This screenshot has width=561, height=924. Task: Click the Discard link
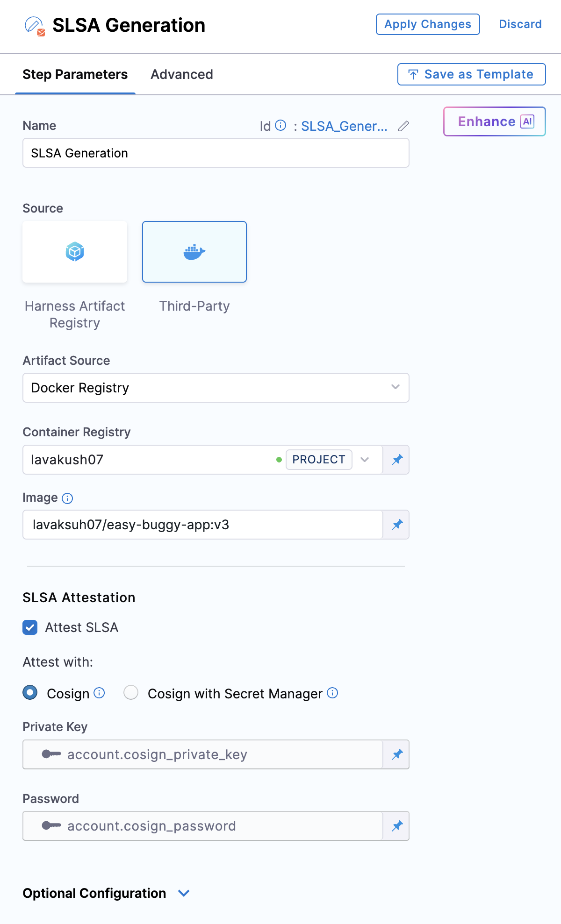tap(520, 24)
